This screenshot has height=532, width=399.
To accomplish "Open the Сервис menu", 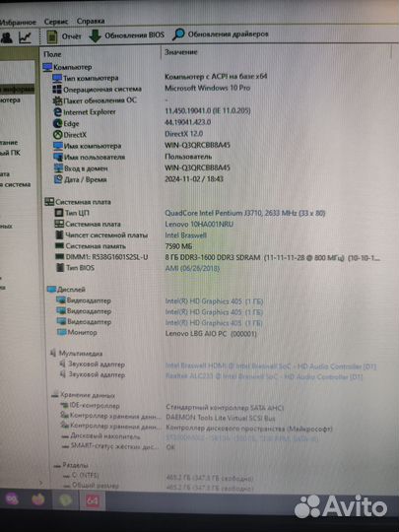I will click(x=56, y=22).
